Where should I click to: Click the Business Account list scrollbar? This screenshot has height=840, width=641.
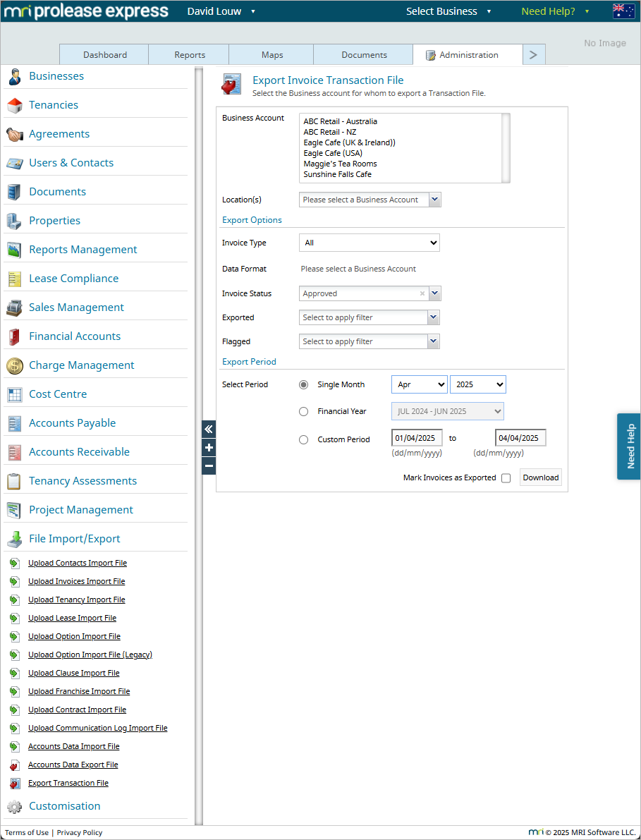(x=506, y=148)
